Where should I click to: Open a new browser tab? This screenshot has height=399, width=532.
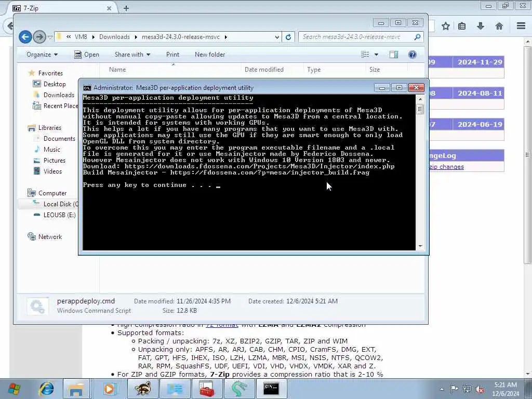click(126, 8)
